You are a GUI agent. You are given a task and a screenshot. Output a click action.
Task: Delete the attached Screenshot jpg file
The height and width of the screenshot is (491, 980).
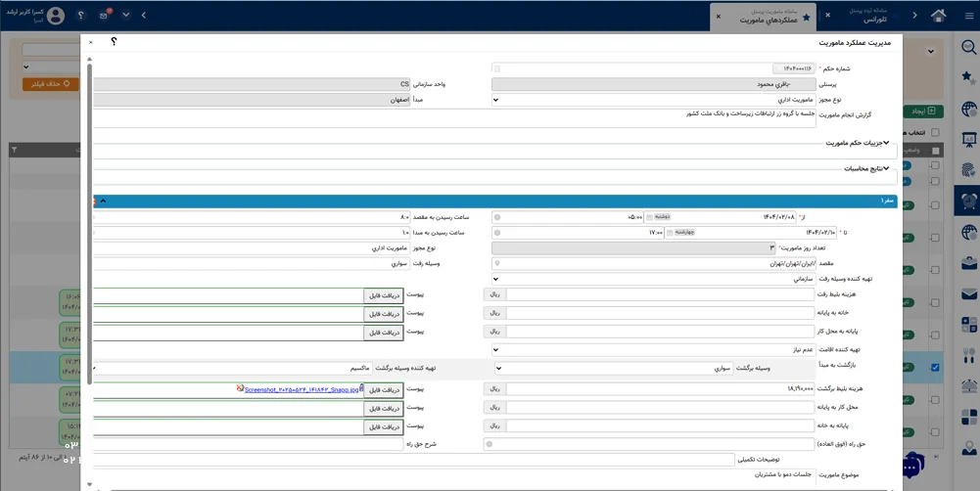240,388
